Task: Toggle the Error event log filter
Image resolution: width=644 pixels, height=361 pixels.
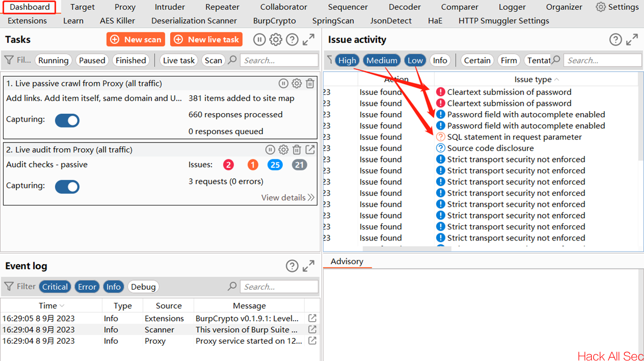Action: (x=87, y=287)
